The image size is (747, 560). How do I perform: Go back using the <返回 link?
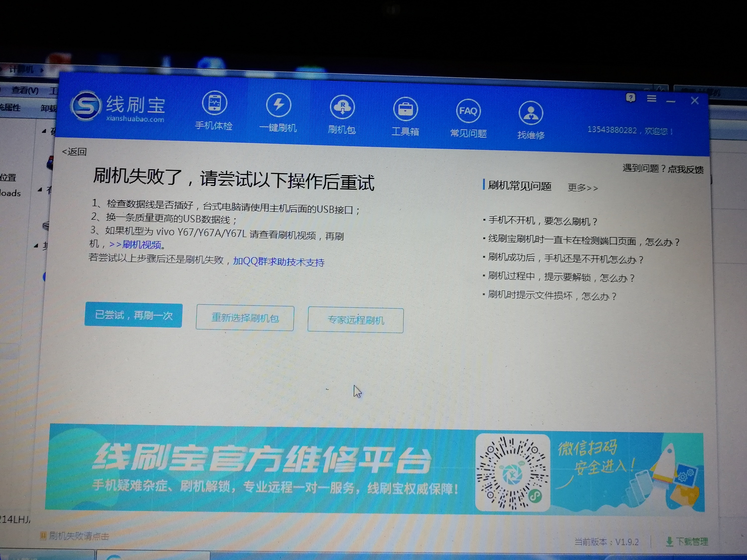74,152
